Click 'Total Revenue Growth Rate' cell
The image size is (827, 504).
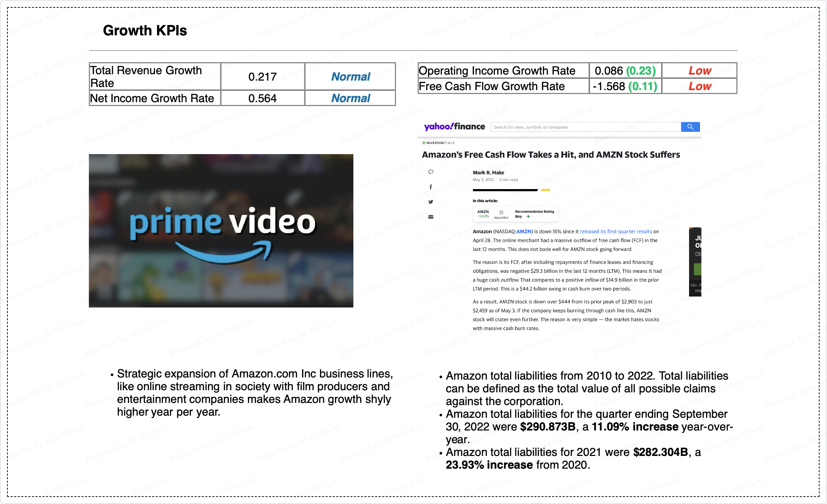[x=155, y=77]
